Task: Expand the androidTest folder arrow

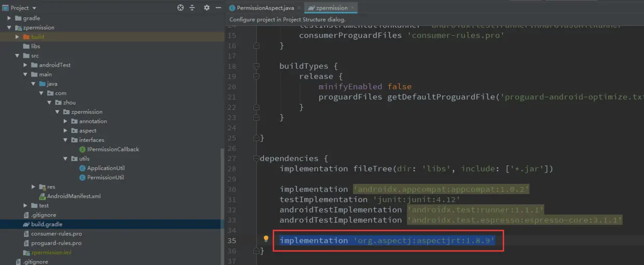Action: 25,65
